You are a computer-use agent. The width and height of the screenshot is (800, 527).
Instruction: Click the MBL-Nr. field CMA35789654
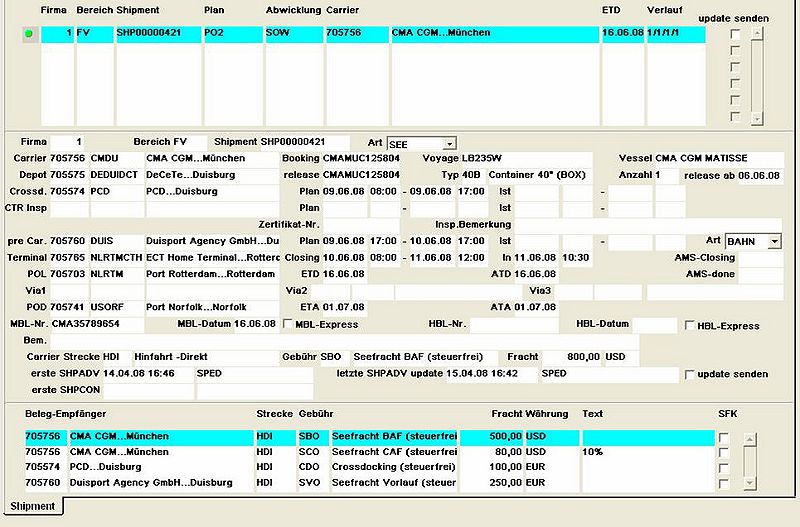pyautogui.click(x=97, y=324)
